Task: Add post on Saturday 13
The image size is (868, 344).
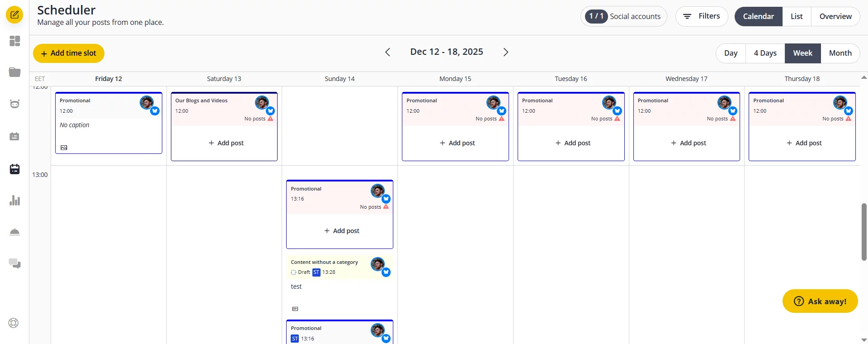Action: (x=226, y=143)
